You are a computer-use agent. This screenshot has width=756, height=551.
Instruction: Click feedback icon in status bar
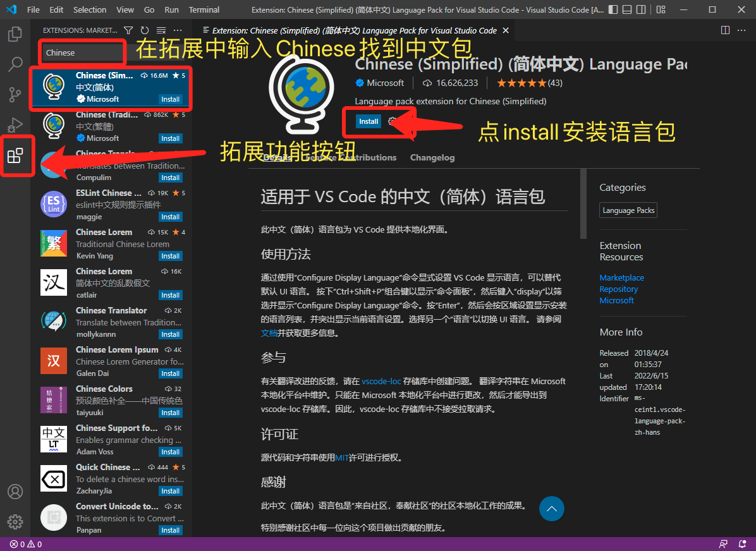(723, 544)
